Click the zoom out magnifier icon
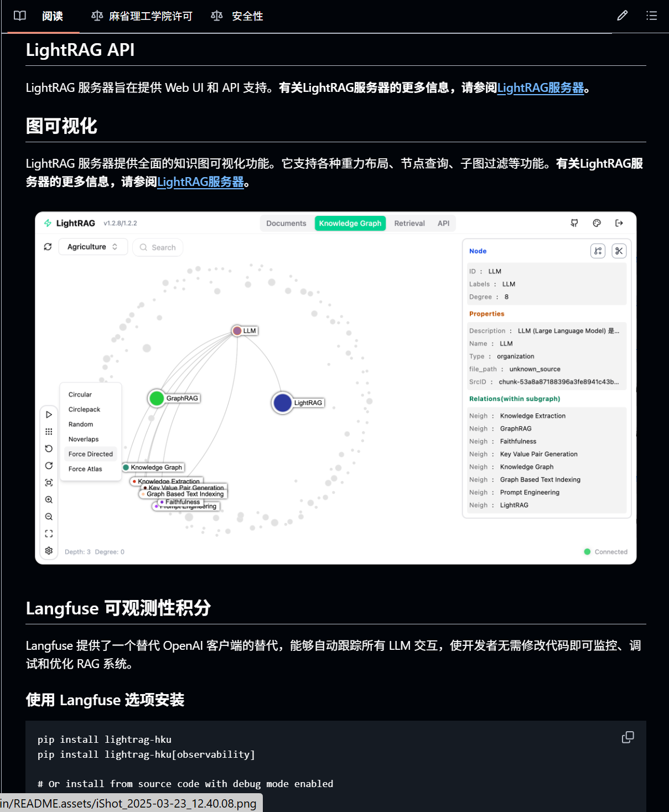This screenshot has width=669, height=812. click(x=49, y=517)
